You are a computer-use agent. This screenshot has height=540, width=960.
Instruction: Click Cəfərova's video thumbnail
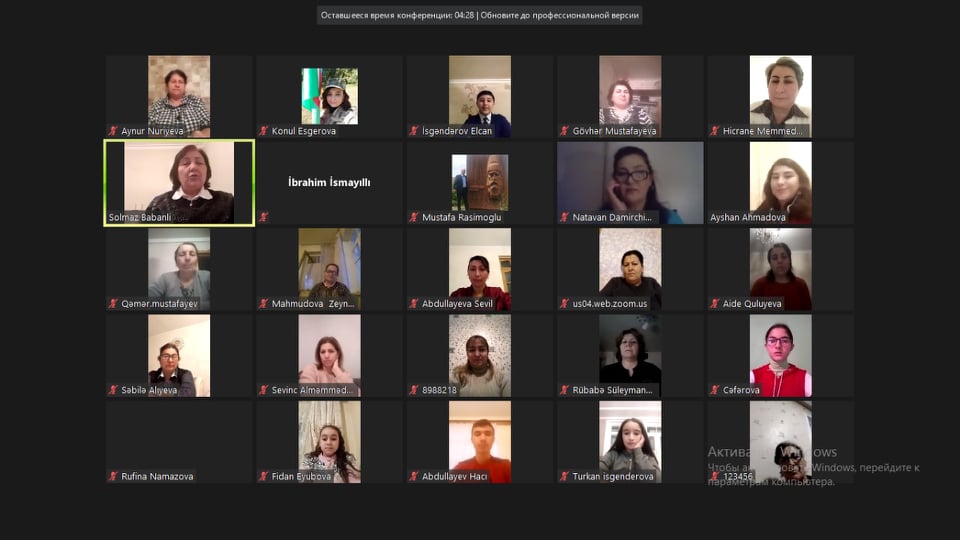pyautogui.click(x=780, y=353)
